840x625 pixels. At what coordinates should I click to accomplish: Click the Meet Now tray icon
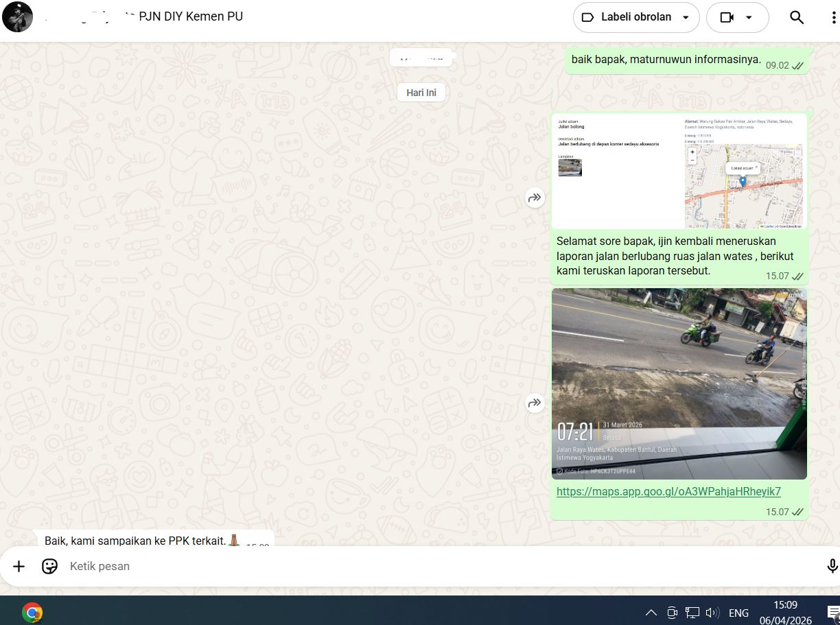coord(672,613)
